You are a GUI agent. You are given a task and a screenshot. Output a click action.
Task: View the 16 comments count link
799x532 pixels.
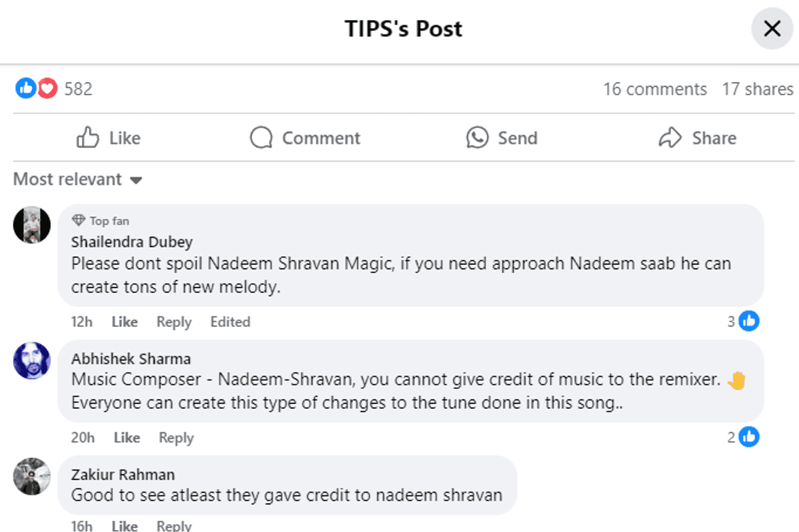tap(655, 89)
